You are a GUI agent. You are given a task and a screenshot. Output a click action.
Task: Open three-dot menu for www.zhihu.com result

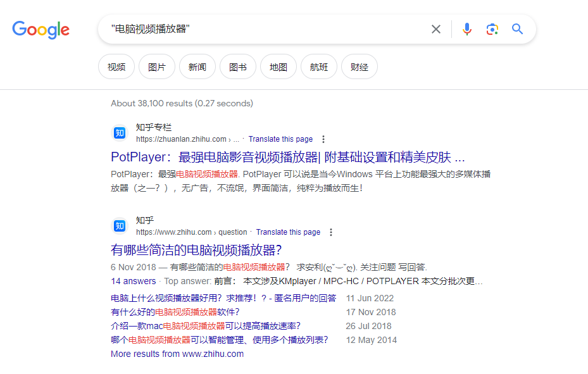point(331,232)
